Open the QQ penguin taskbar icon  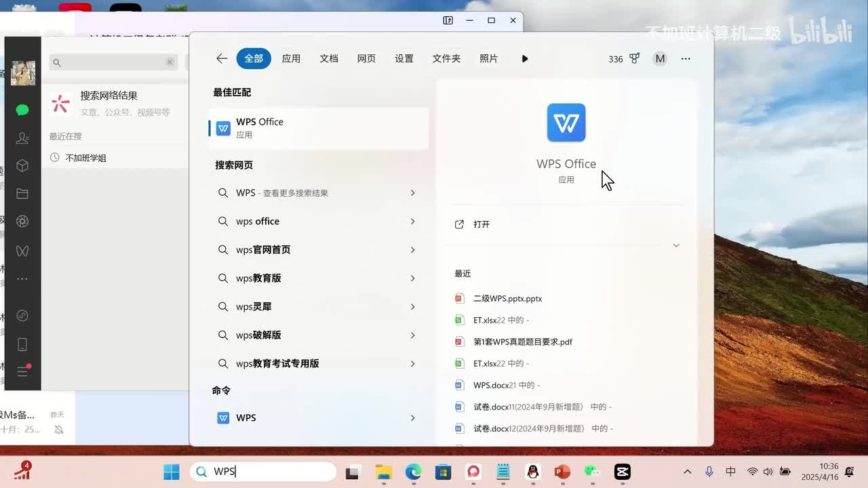[x=533, y=472]
